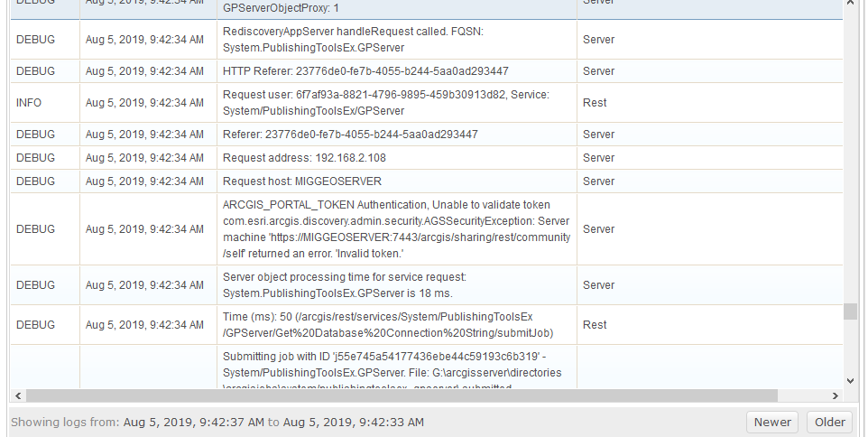The width and height of the screenshot is (868, 437).
Task: Click the Showing logs from date range text
Action: coord(217,422)
